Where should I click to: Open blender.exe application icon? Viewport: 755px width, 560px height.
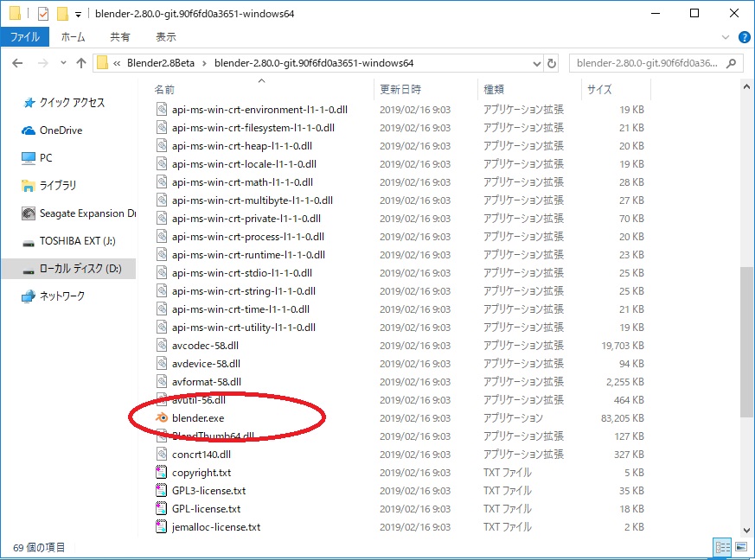coord(162,417)
